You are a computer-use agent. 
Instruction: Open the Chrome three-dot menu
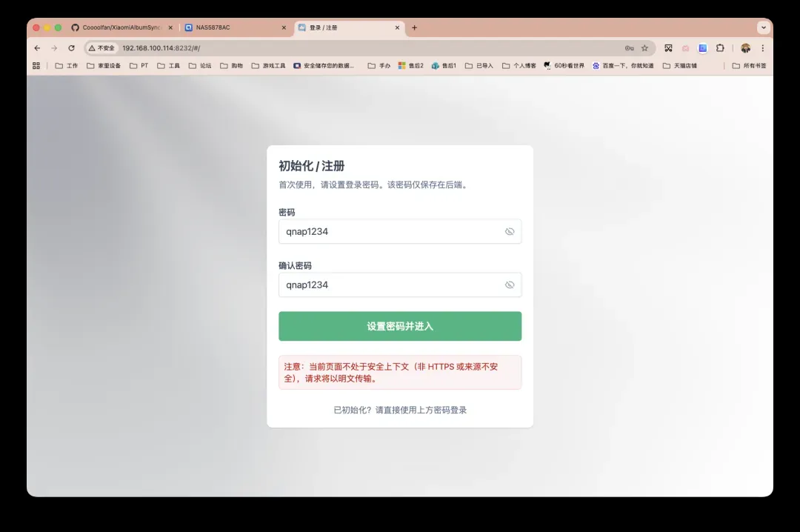762,48
